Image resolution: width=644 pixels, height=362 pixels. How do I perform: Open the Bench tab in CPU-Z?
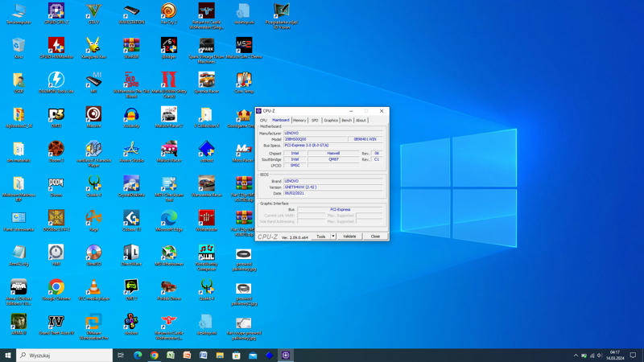click(347, 120)
